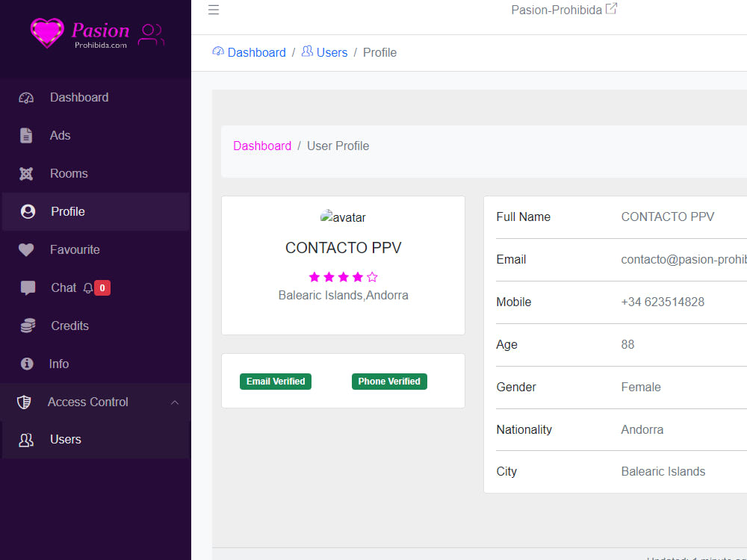Click the City value Balearic Islands

pyautogui.click(x=663, y=471)
